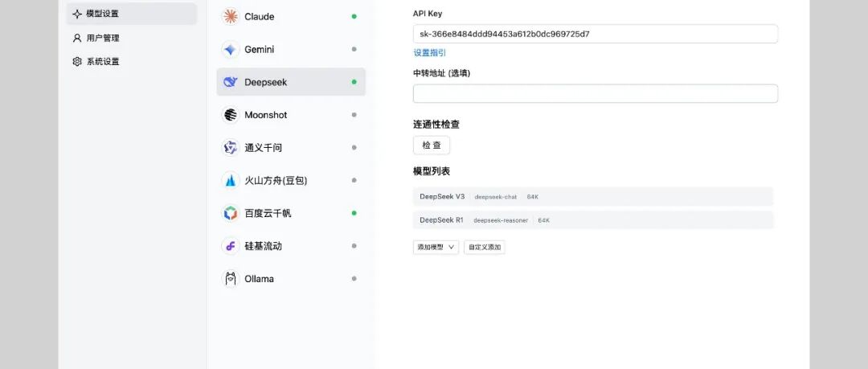The height and width of the screenshot is (369, 868).
Task: Click the 检查 connectivity button
Action: pos(432,146)
